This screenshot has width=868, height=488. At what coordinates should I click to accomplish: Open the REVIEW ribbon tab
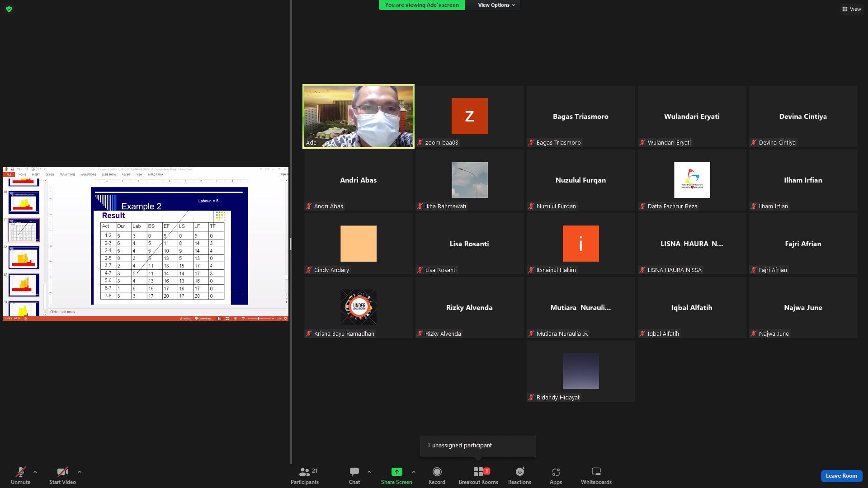[x=126, y=174]
